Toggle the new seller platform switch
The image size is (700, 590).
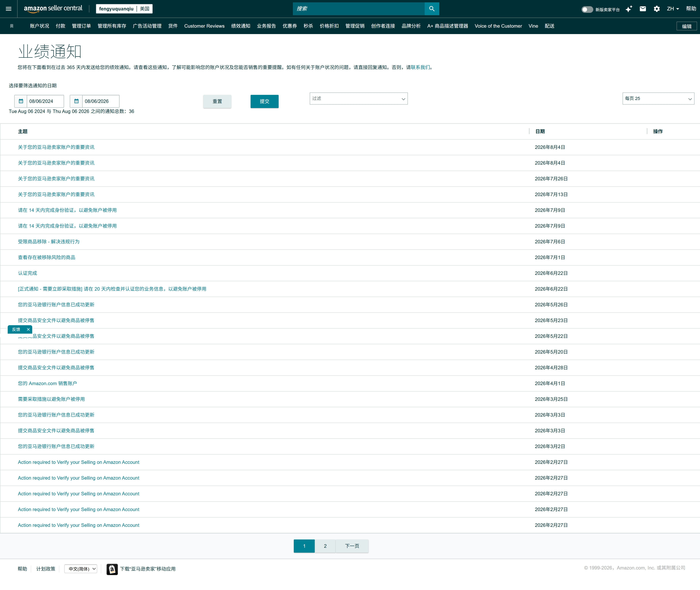tap(587, 9)
